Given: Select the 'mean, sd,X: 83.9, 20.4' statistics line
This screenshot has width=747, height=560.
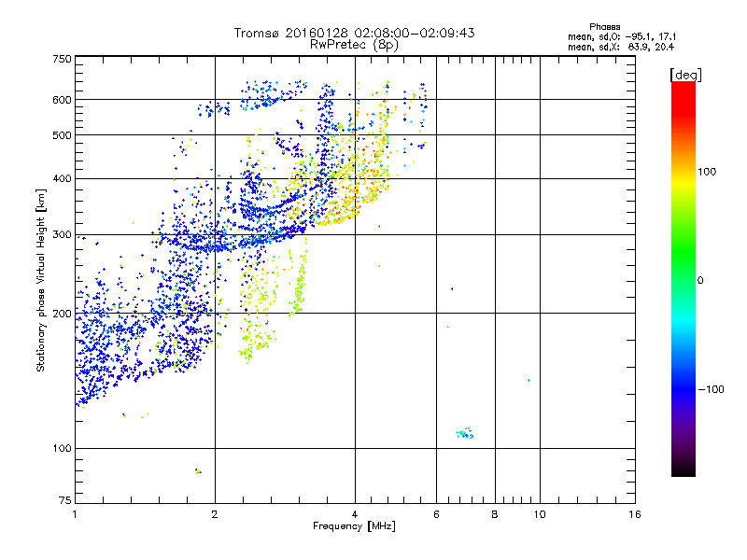Looking at the screenshot, I should coord(621,47).
